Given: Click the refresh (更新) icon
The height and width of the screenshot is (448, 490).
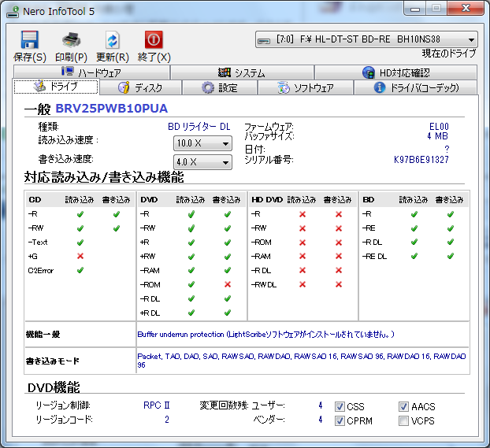Looking at the screenshot, I should [113, 40].
